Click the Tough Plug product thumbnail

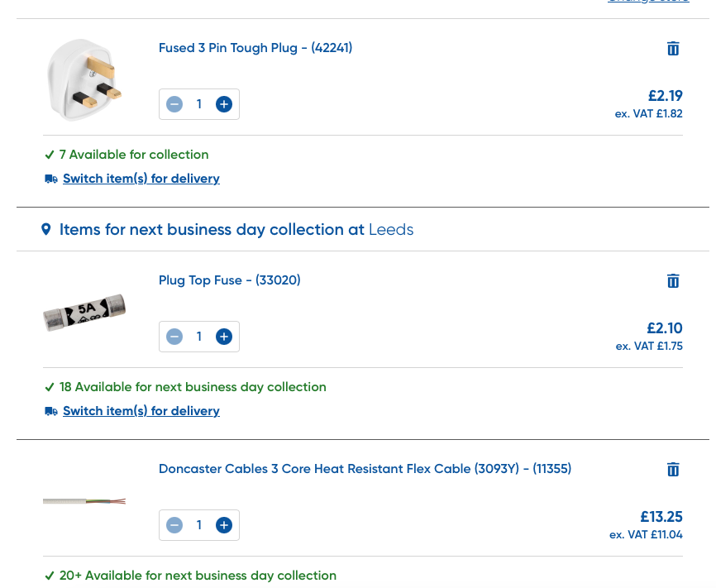click(84, 80)
